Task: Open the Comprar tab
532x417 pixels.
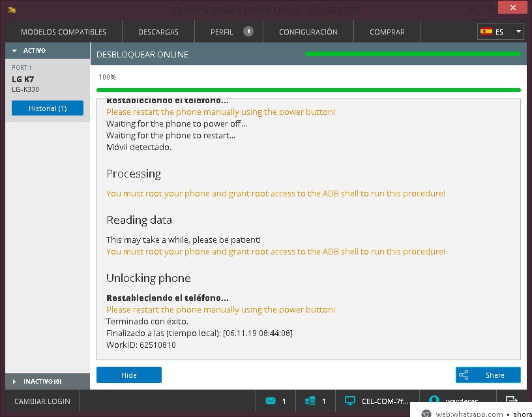Action: pyautogui.click(x=387, y=32)
